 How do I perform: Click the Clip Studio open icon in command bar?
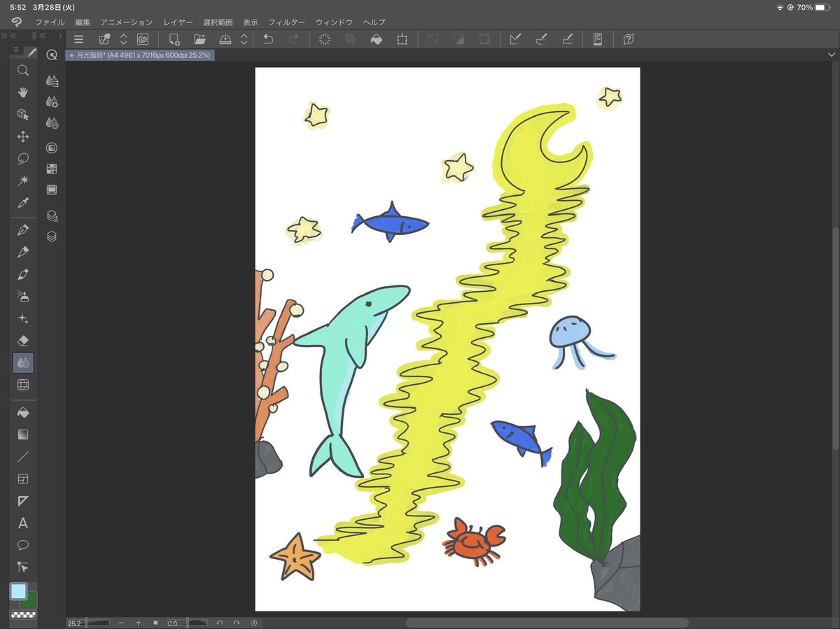click(143, 39)
